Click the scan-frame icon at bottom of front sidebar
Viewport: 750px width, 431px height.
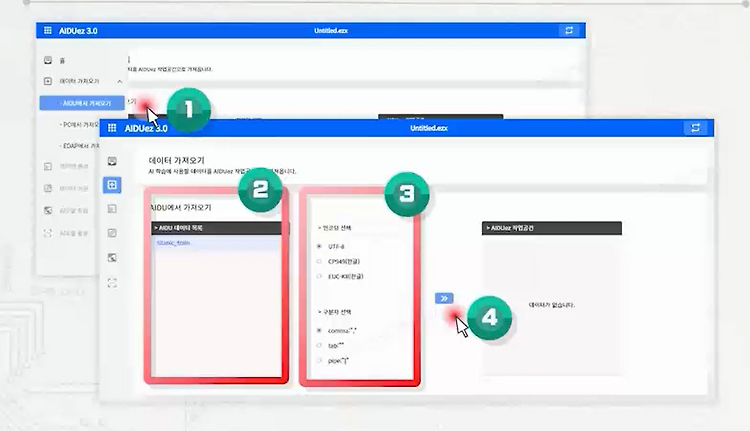pos(112,283)
